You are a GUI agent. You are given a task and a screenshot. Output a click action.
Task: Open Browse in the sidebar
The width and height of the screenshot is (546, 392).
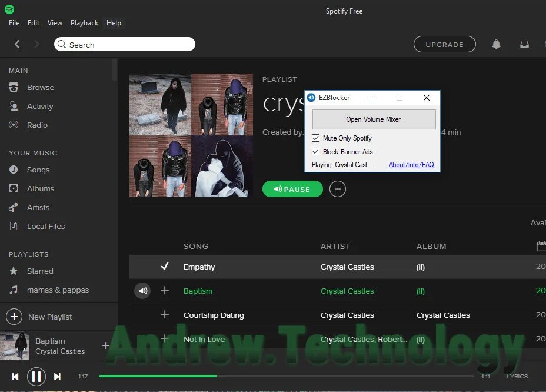tap(41, 88)
